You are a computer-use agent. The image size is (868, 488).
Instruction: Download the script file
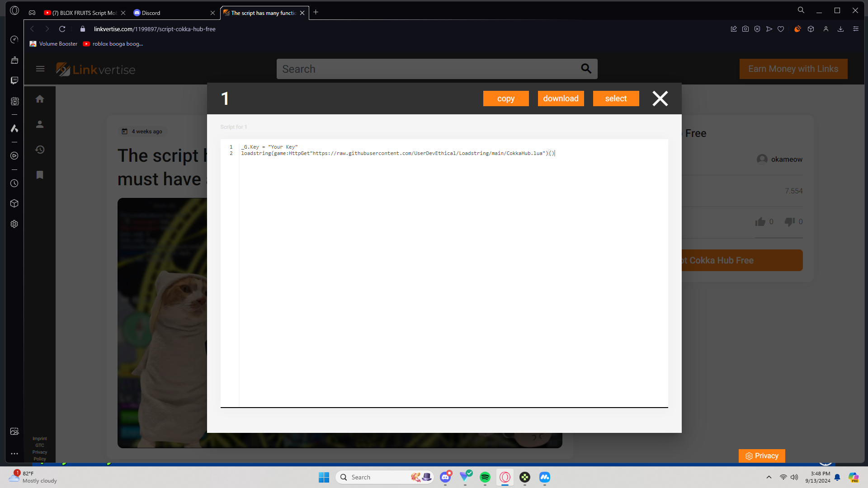tap(561, 99)
